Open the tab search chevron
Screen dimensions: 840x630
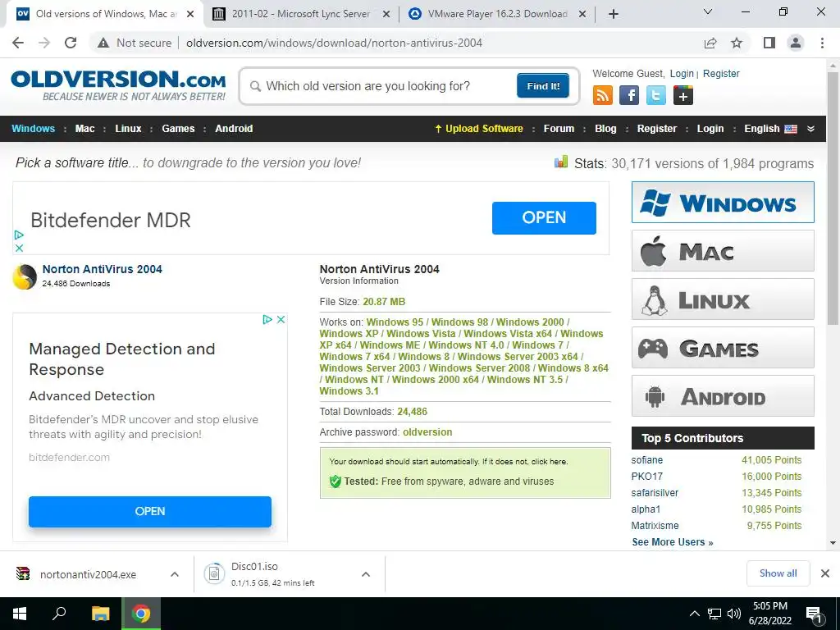[x=708, y=11]
